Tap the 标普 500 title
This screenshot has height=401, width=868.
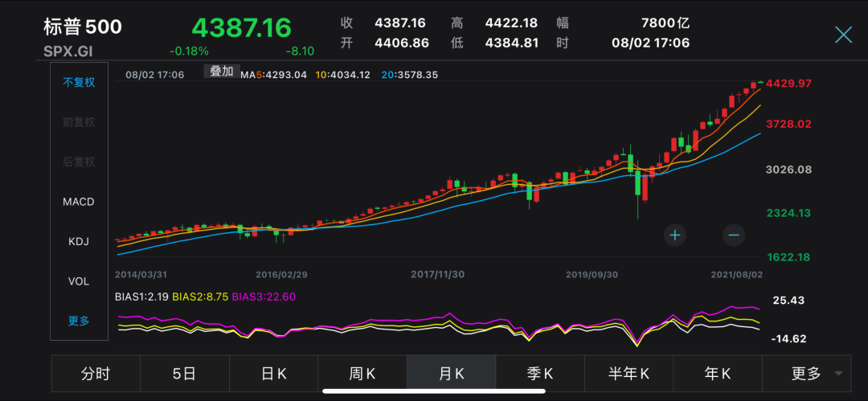(83, 27)
